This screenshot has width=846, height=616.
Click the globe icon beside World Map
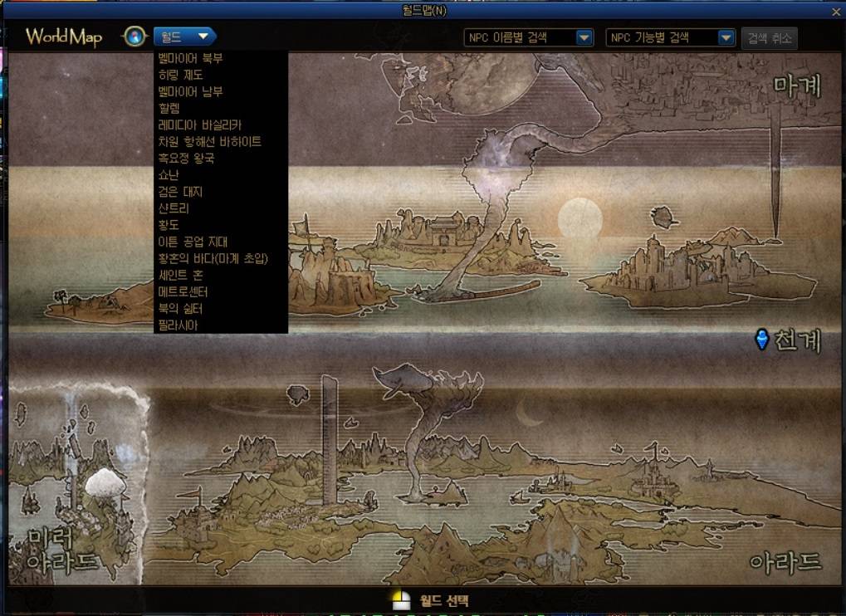pyautogui.click(x=134, y=37)
